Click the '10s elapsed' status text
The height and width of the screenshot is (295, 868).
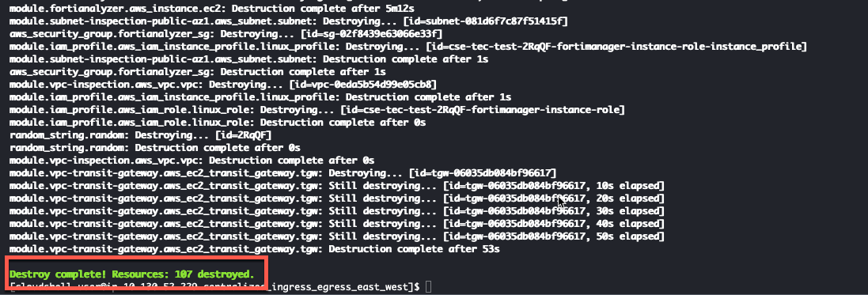point(628,186)
